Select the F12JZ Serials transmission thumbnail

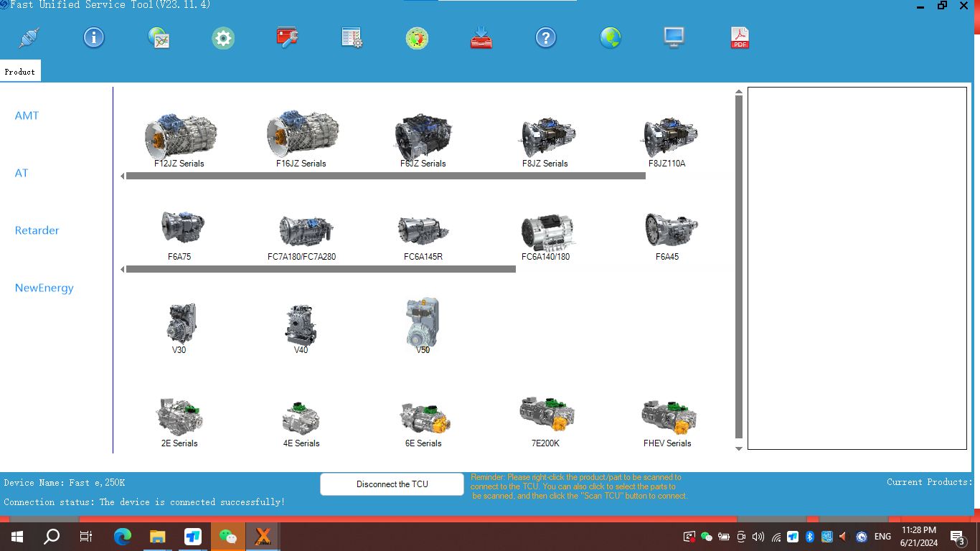point(181,136)
